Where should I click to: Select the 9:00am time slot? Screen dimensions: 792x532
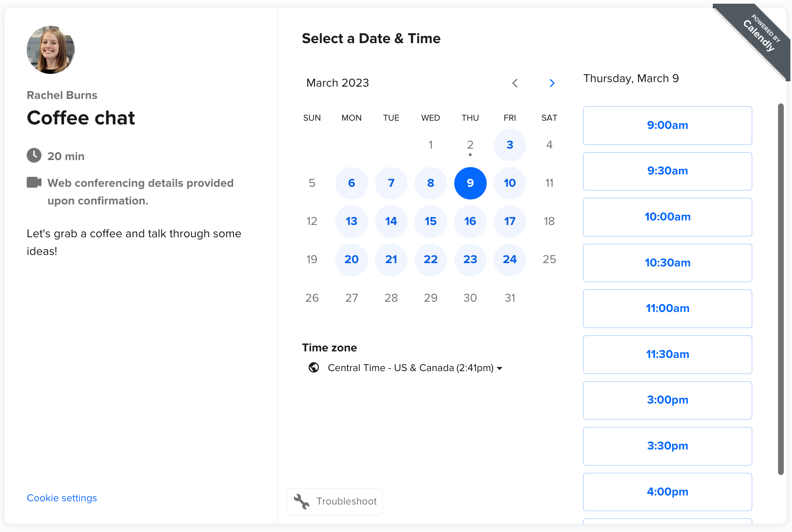click(x=667, y=126)
